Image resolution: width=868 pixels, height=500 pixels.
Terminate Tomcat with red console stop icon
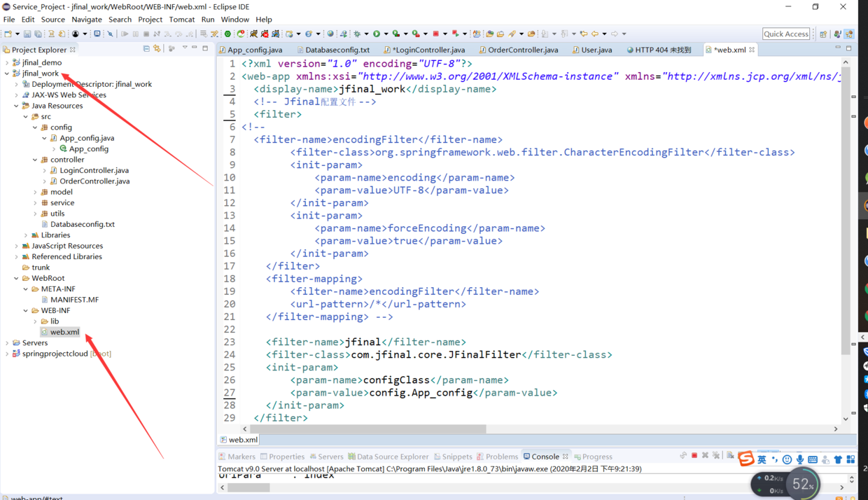(x=694, y=456)
